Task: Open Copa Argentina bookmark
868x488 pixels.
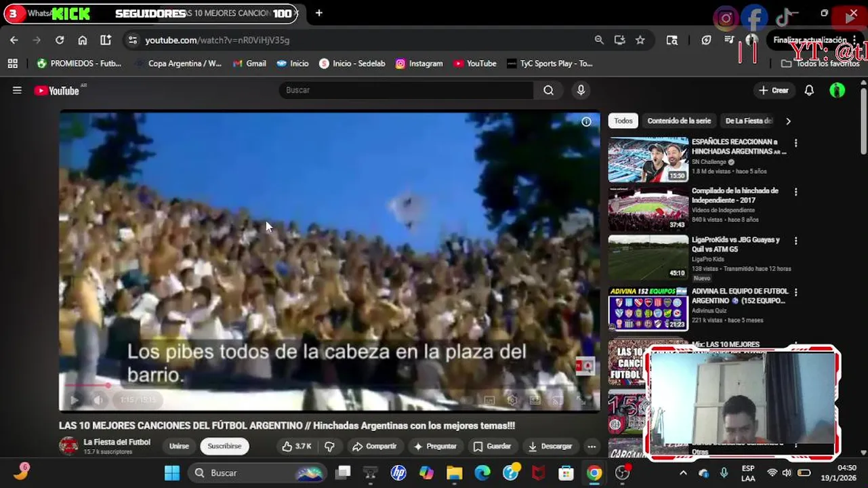Action: click(x=178, y=63)
